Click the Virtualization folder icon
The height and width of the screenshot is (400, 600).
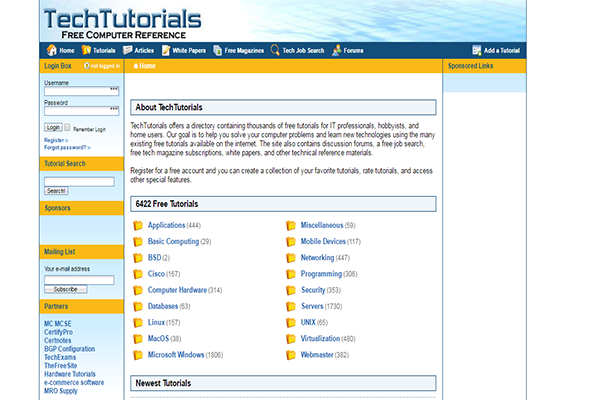pos(291,339)
